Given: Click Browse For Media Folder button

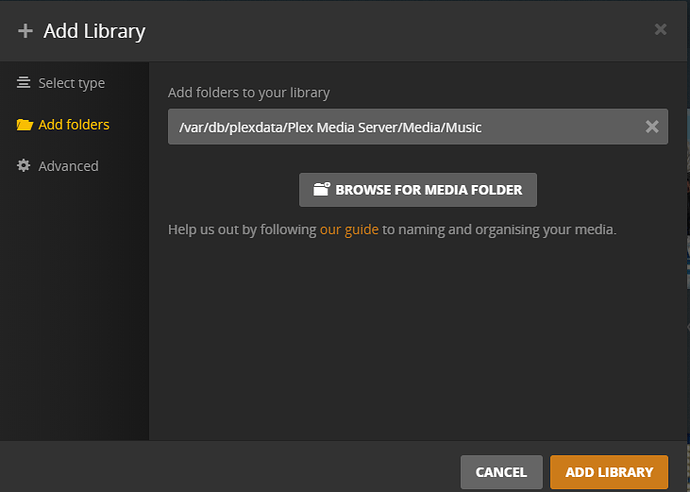Looking at the screenshot, I should 418,190.
